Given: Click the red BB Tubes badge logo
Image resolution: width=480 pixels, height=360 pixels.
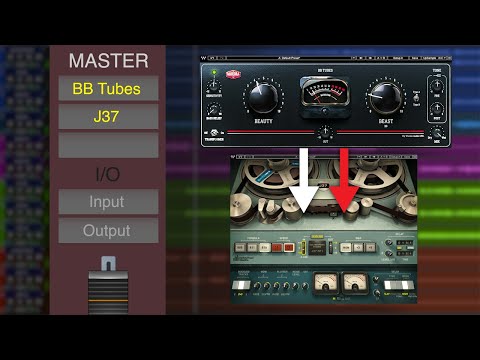Looking at the screenshot, I should (233, 74).
